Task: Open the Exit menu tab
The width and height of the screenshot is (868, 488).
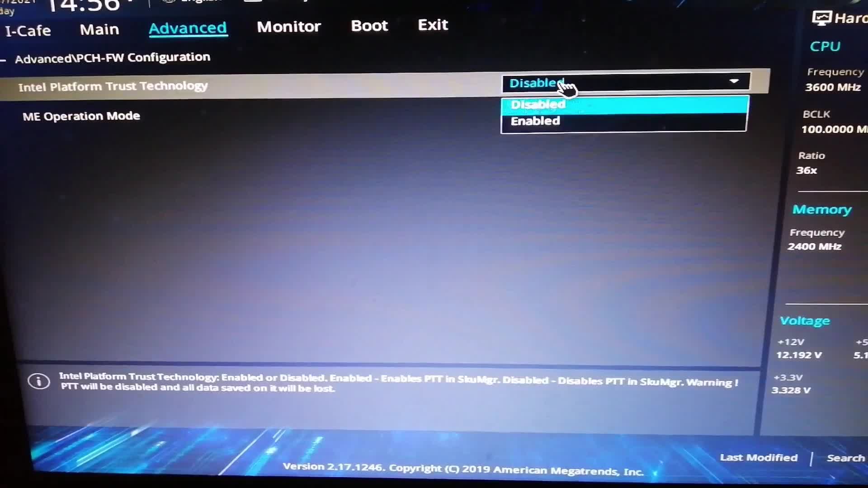Action: tap(433, 25)
